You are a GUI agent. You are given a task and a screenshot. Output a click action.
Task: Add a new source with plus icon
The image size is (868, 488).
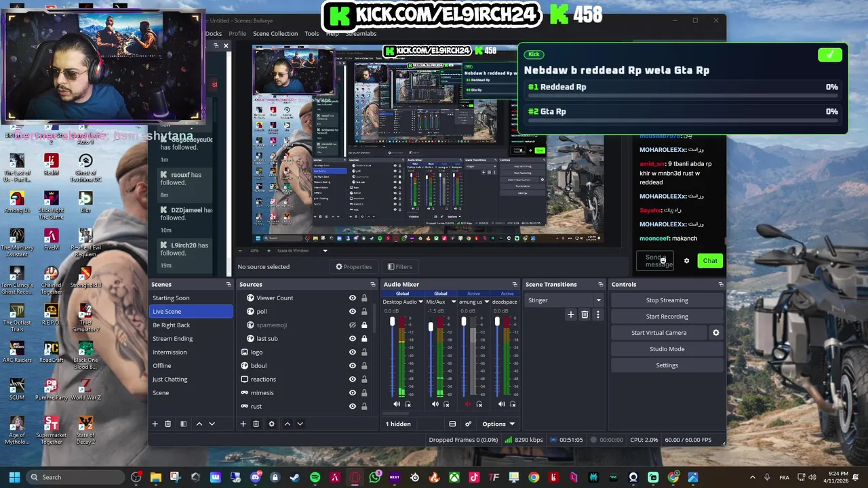243,424
